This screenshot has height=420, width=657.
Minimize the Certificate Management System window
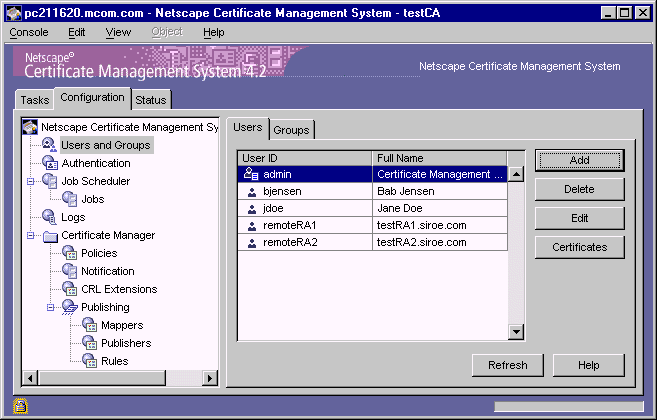(x=608, y=13)
